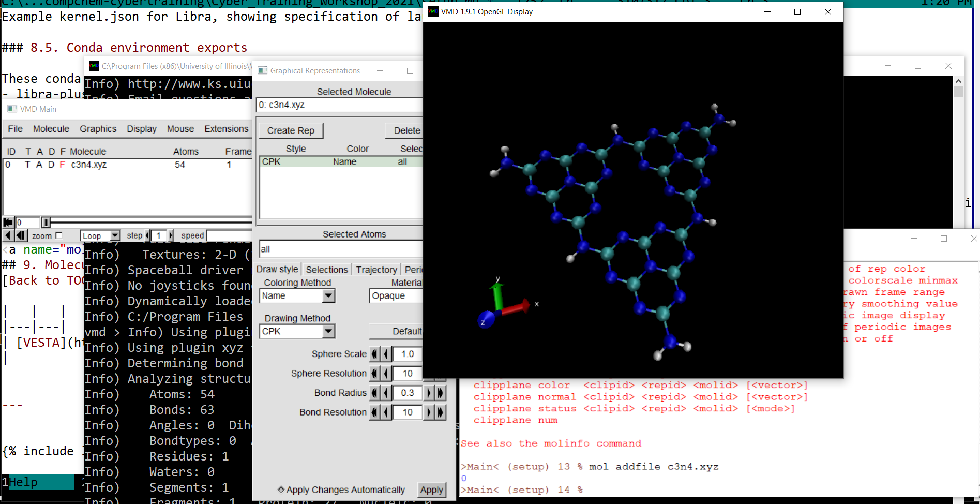
Task: Enable the zoom checkbox in VMD Main
Action: [58, 235]
